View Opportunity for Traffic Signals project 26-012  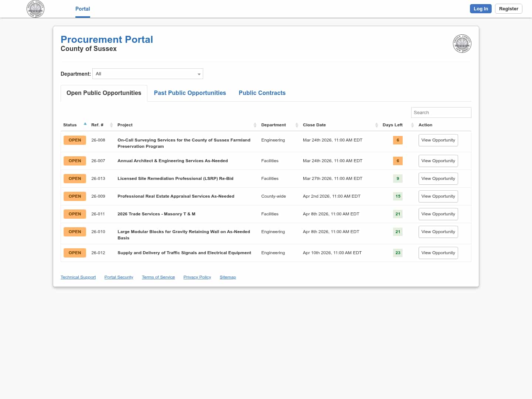[438, 253]
